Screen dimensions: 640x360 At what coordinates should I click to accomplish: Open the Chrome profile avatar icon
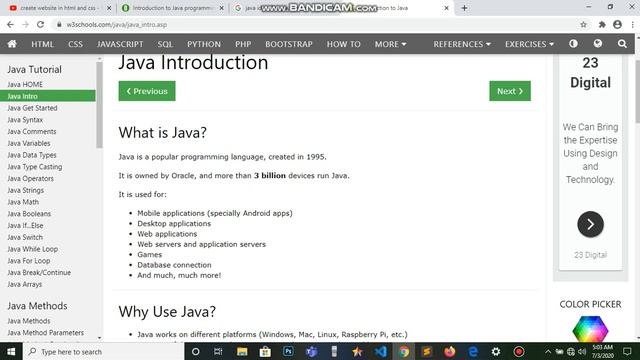click(617, 24)
